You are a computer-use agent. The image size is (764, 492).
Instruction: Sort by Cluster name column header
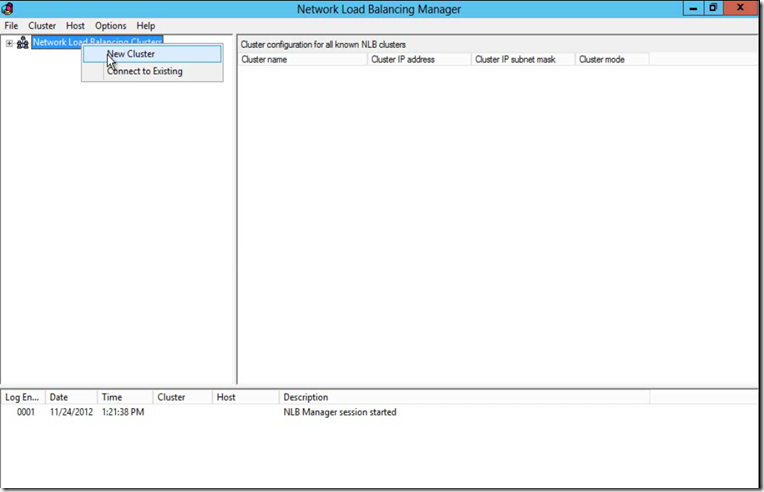[x=302, y=59]
